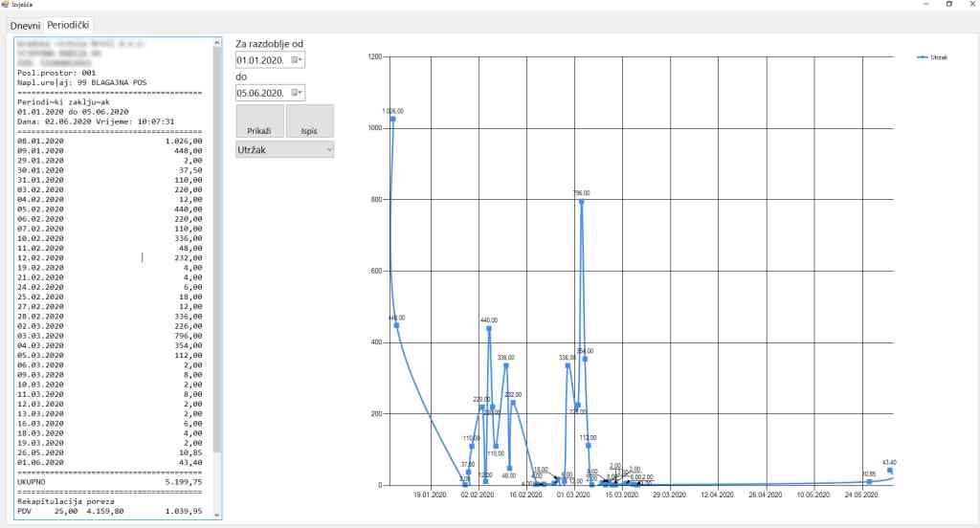Screen dimensions: 980x528
Task: Expand the Utržak combo box
Action: pos(328,149)
